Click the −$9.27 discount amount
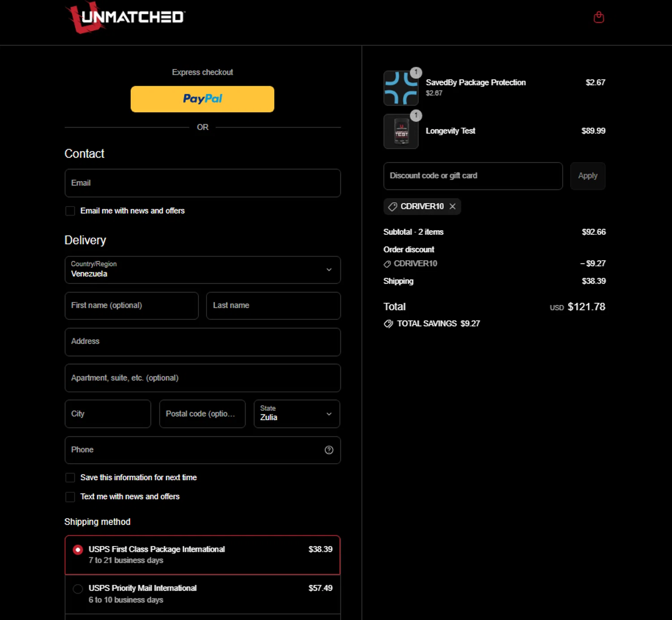672x620 pixels. click(x=593, y=263)
